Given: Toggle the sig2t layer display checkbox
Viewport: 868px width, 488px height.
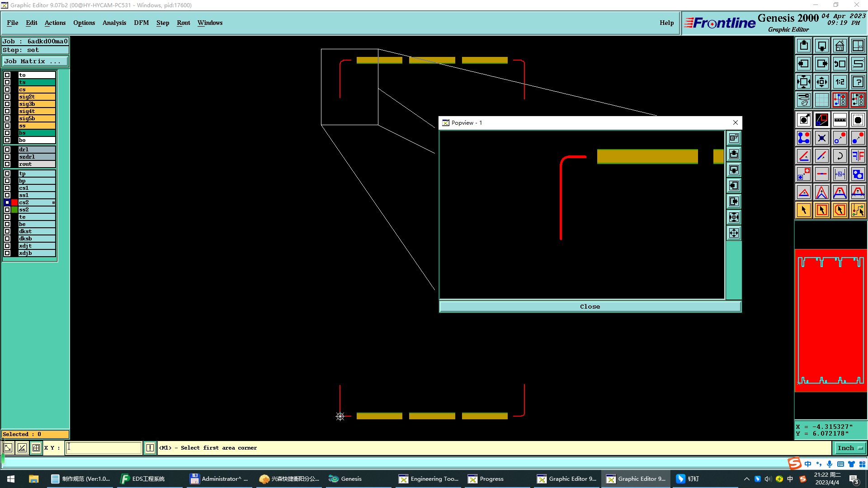Looking at the screenshot, I should click(x=7, y=97).
